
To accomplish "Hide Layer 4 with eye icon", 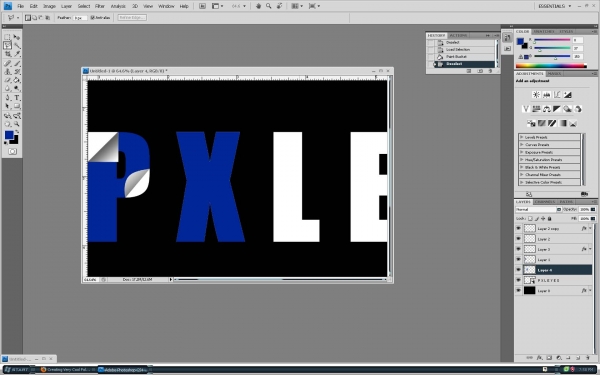I will (518, 270).
